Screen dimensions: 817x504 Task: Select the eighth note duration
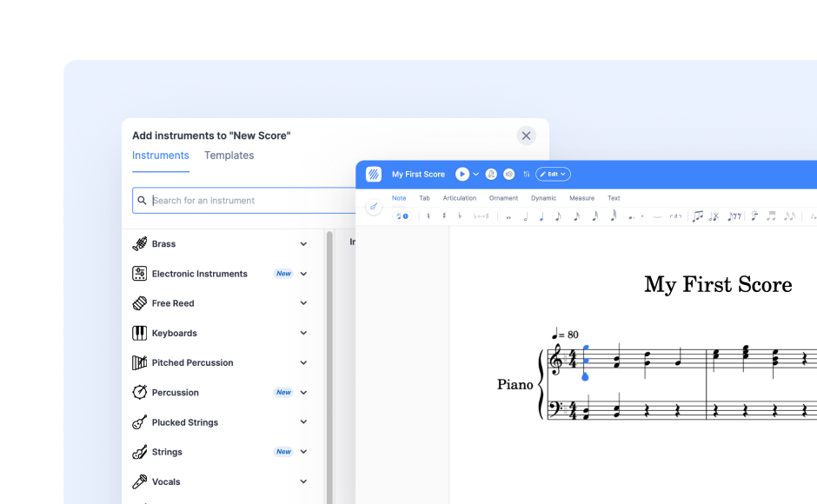[558, 216]
